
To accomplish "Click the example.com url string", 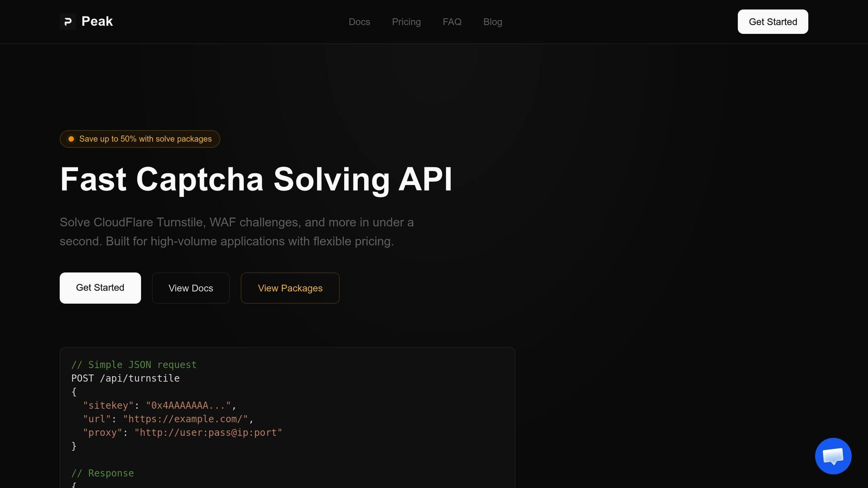I will tap(185, 419).
